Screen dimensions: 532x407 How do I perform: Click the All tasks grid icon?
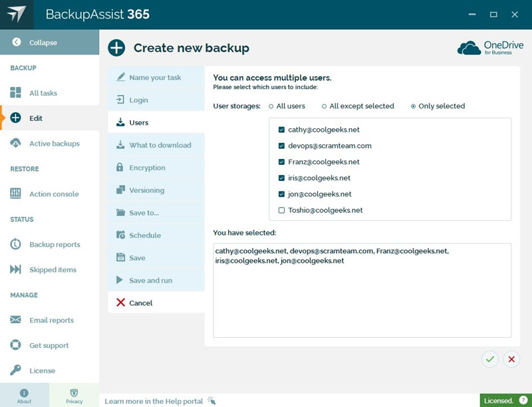click(15, 92)
